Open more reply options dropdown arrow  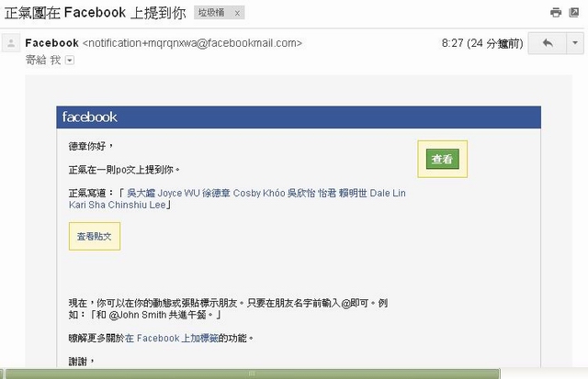[575, 43]
